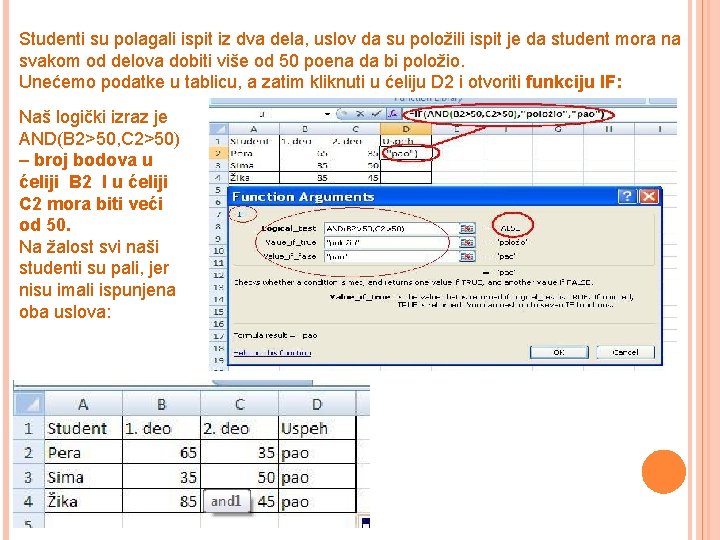Screen dimensions: 720x540
Task: Select column C header in lower table
Action: pos(239,404)
